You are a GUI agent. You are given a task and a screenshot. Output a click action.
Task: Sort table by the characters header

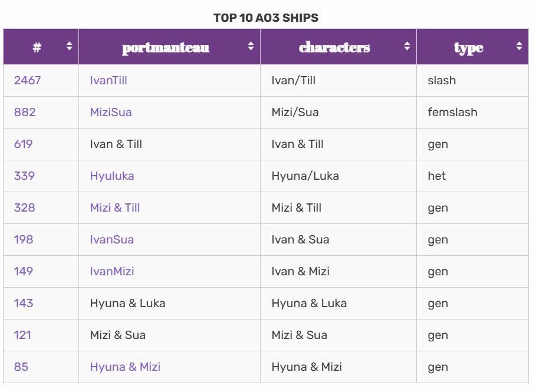coord(334,47)
